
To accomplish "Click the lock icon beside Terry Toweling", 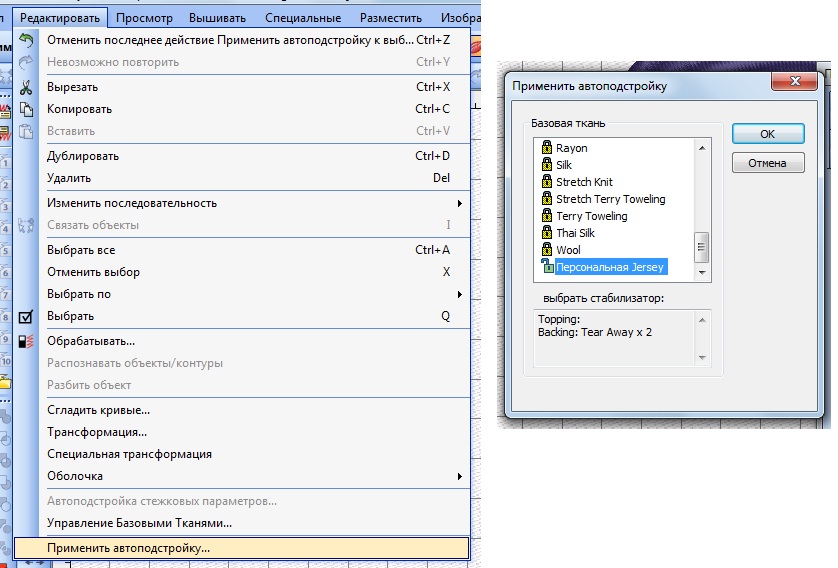I will [x=547, y=215].
